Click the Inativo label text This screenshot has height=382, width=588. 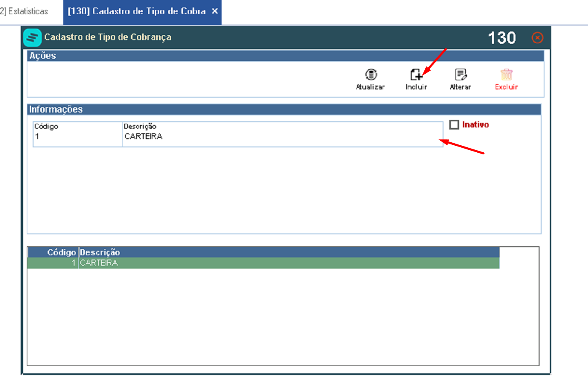pyautogui.click(x=475, y=125)
